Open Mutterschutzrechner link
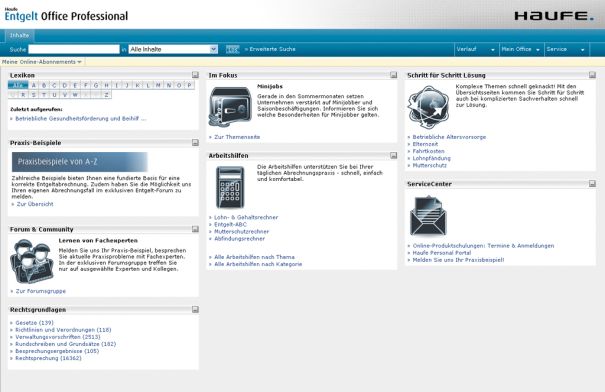605x392 pixels. pos(242,231)
